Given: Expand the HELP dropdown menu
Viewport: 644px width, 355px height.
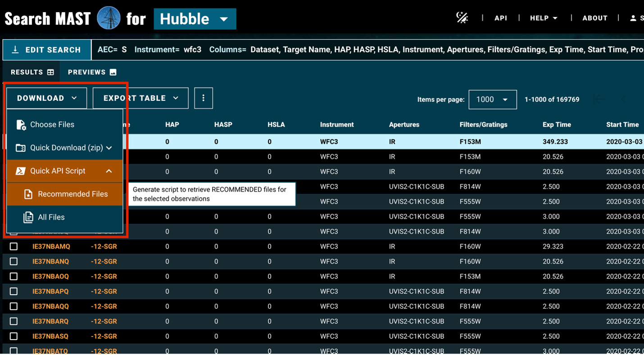Looking at the screenshot, I should tap(544, 18).
